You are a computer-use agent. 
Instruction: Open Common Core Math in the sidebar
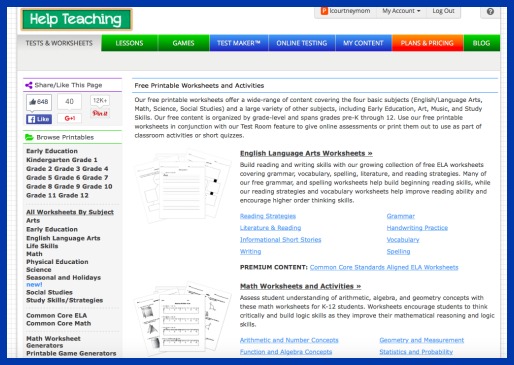point(59,323)
